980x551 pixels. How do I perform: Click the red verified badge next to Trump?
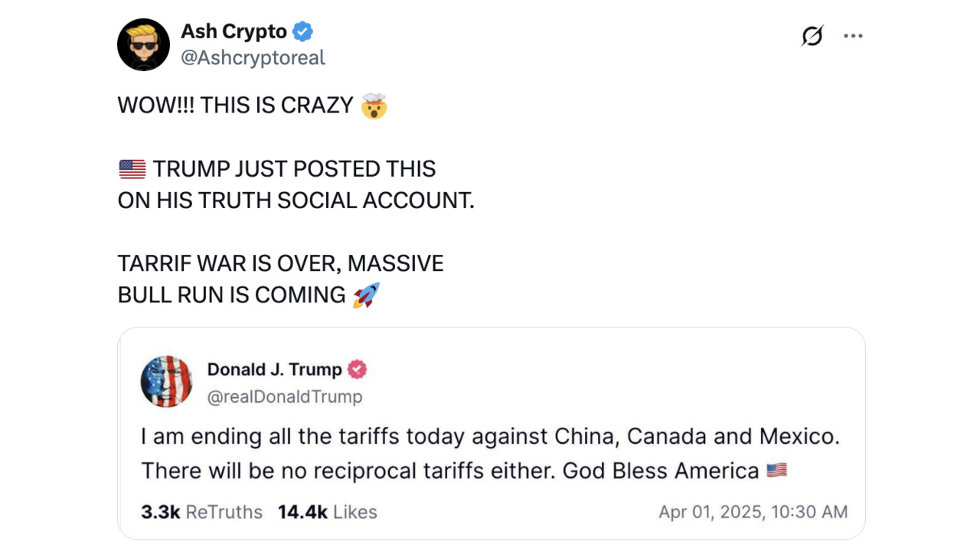[x=358, y=370]
